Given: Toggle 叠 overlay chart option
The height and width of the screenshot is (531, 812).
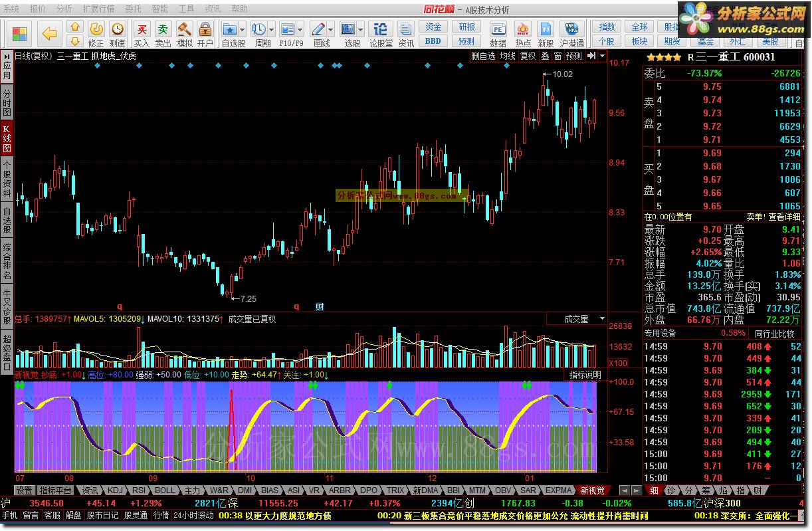Looking at the screenshot, I should coord(545,56).
